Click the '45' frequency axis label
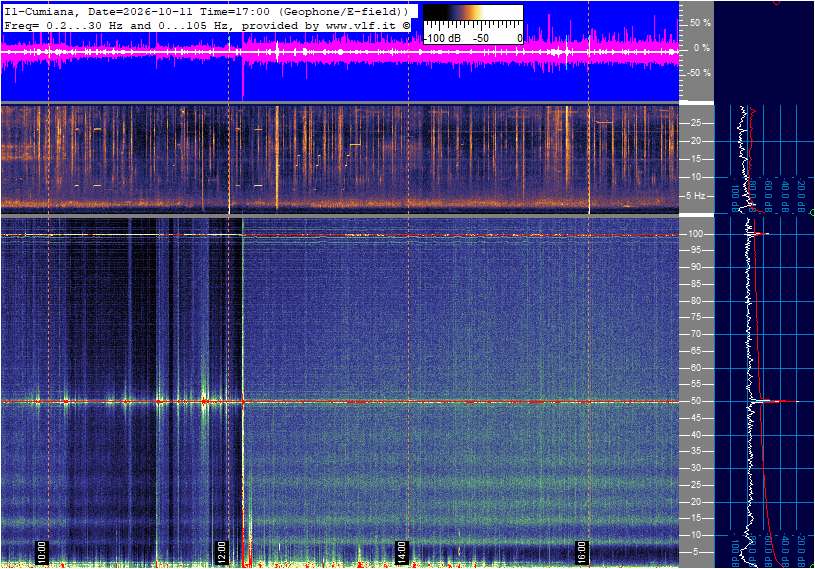The height and width of the screenshot is (569, 815). [x=695, y=418]
